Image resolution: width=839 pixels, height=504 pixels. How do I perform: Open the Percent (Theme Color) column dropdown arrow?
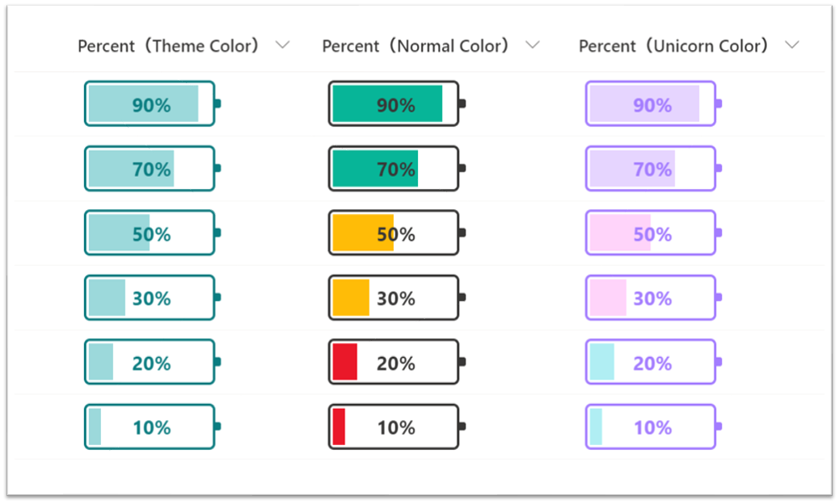coord(282,45)
